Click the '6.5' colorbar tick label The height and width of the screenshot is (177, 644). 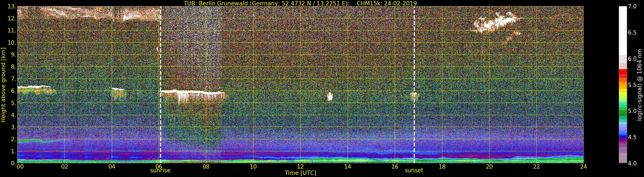(632, 33)
